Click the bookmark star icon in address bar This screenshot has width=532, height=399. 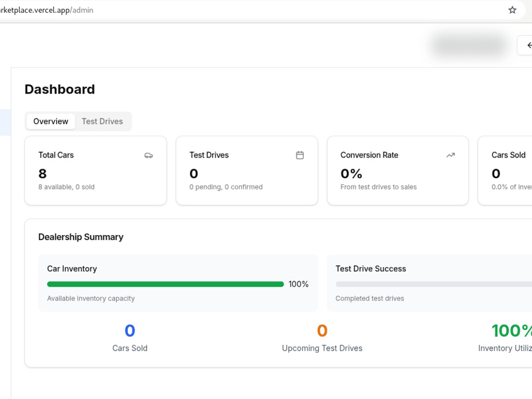click(512, 10)
